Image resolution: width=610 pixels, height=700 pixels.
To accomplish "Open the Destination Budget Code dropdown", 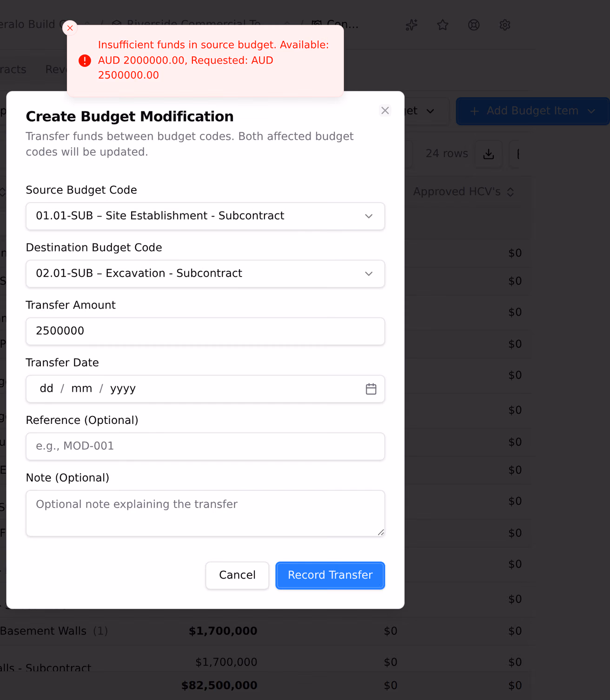I will tap(205, 274).
